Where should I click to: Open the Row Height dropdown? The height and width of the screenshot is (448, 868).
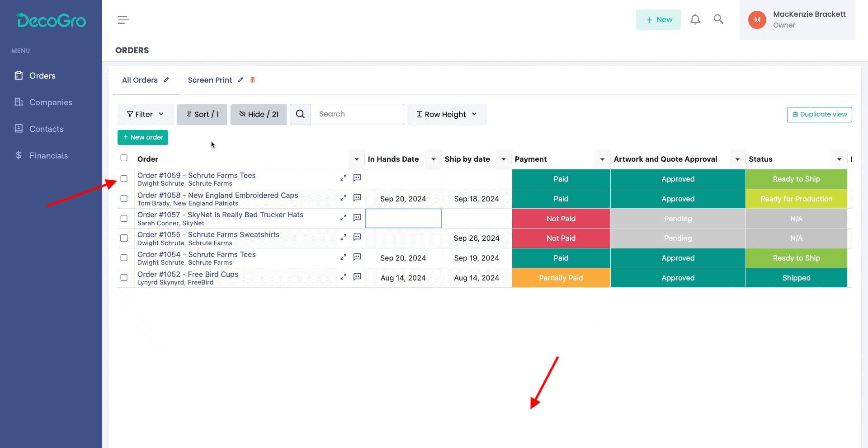(447, 114)
